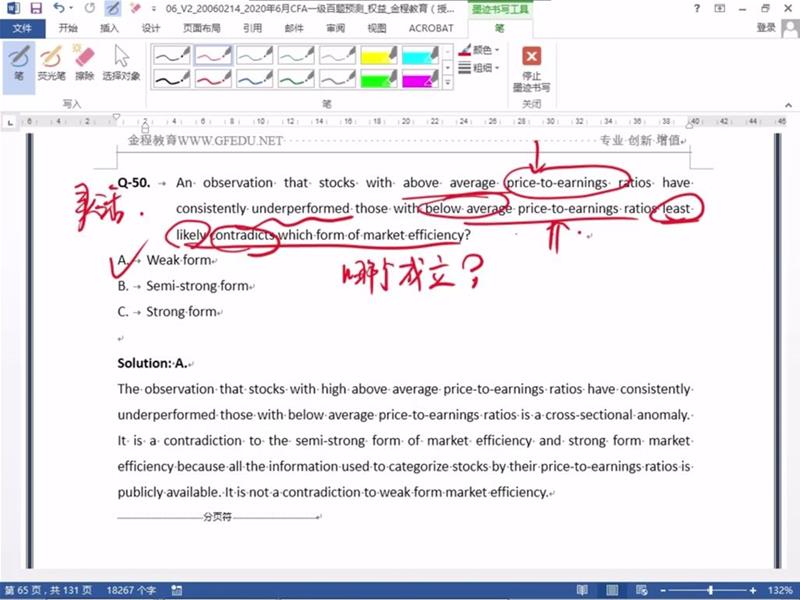This screenshot has width=800, height=600.
Task: Click the proofing/macro icon in status bar
Action: [x=177, y=590]
